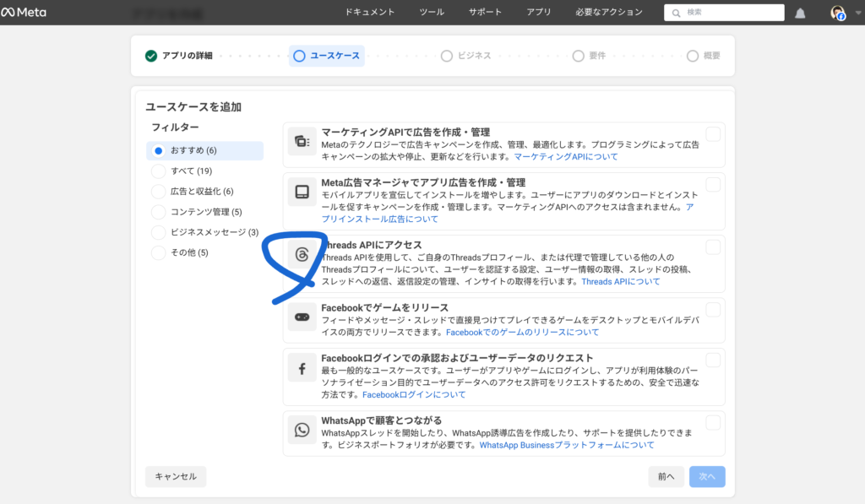Click the キャンセル button
Screen dimensions: 865x504
click(176, 476)
